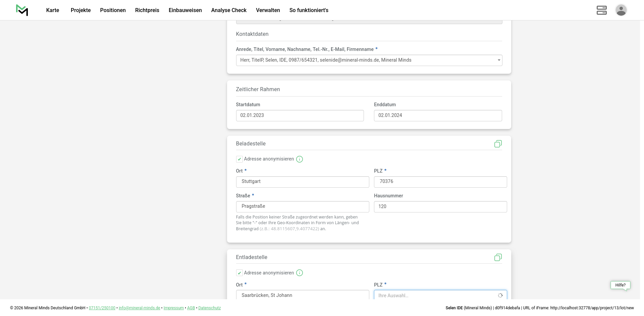The height and width of the screenshot is (316, 644).
Task: Uncheck Adresse anonymisieren under Beladestelle
Action: point(239,159)
